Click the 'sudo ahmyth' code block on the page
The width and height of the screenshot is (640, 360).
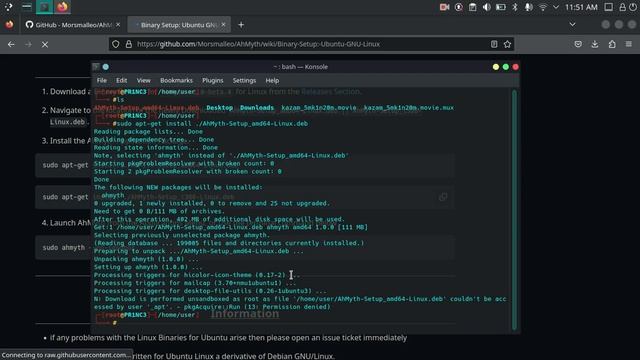64,247
